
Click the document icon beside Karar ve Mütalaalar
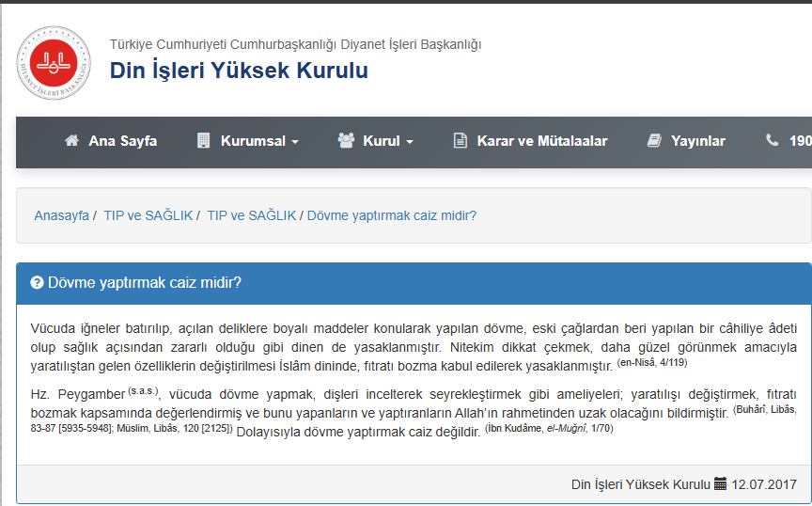[x=460, y=140]
